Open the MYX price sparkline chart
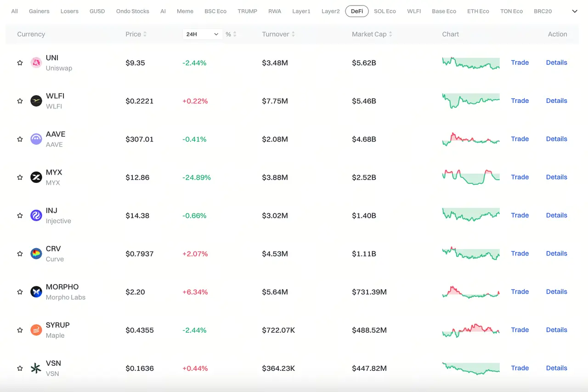The image size is (588, 392). (471, 177)
